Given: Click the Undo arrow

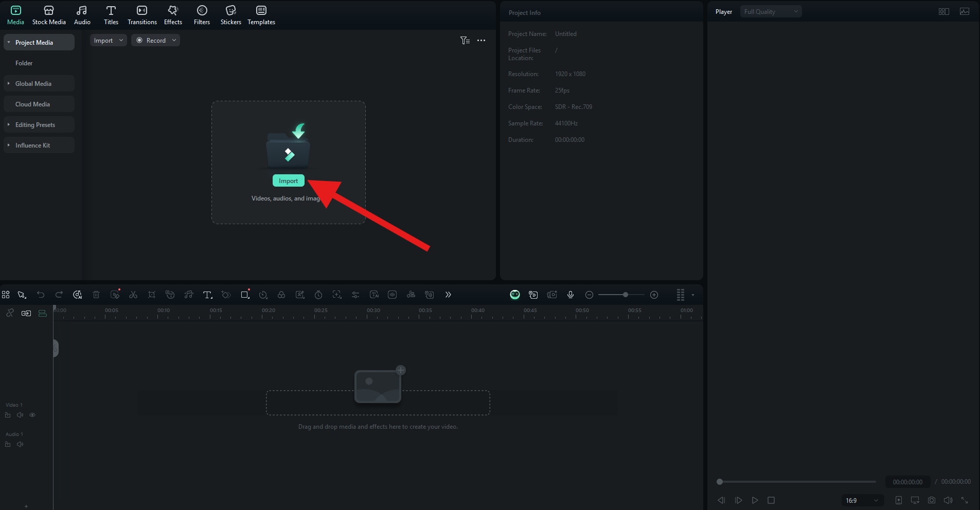Looking at the screenshot, I should click(41, 295).
